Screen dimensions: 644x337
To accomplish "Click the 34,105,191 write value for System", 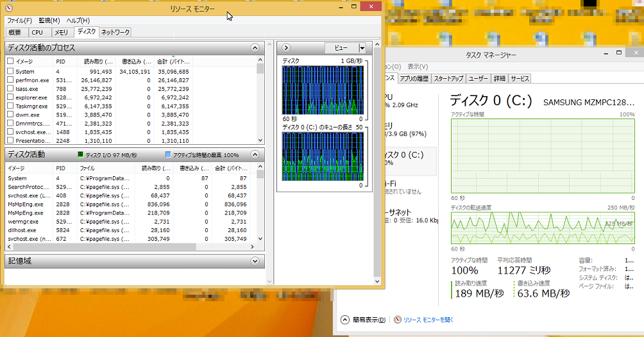I will pos(135,71).
